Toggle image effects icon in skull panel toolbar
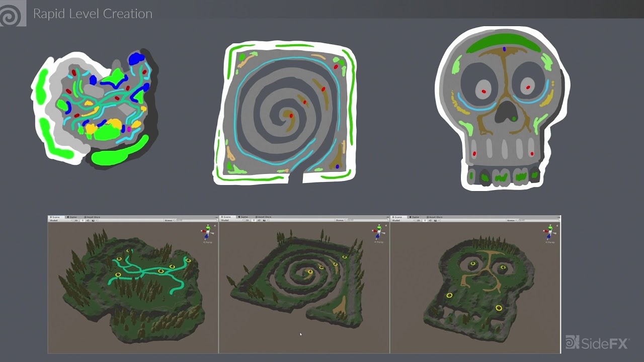 point(435,220)
